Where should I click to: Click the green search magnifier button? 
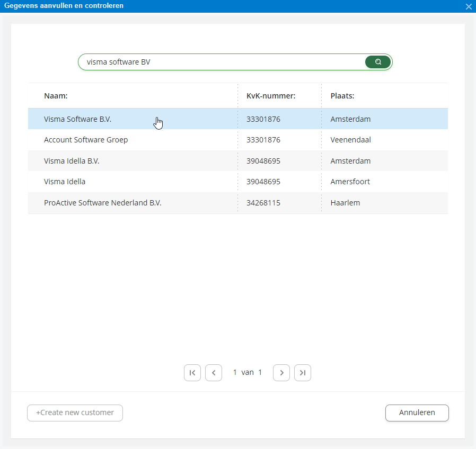click(377, 62)
